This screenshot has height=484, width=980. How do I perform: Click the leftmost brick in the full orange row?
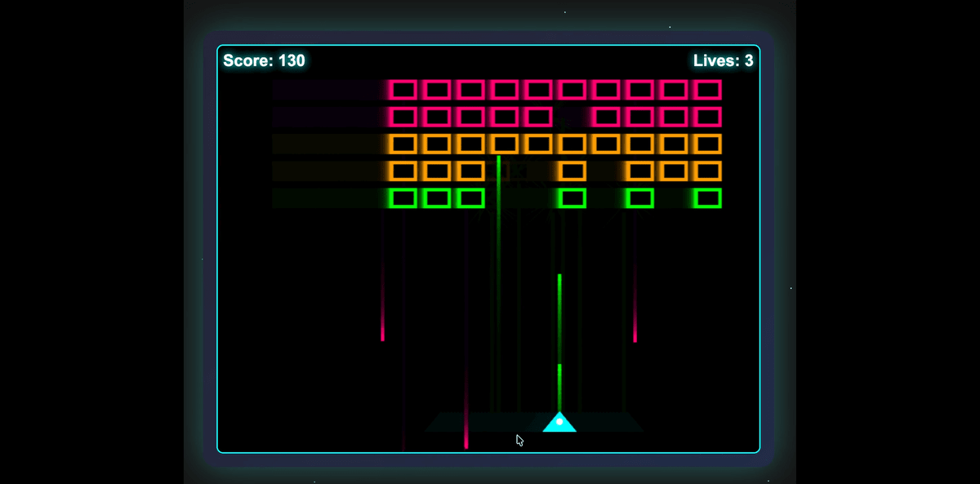403,144
